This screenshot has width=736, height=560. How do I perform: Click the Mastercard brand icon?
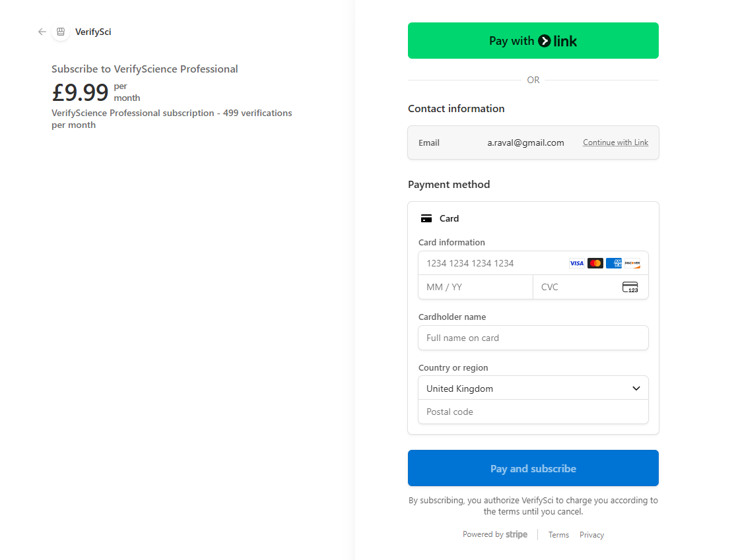(x=595, y=263)
